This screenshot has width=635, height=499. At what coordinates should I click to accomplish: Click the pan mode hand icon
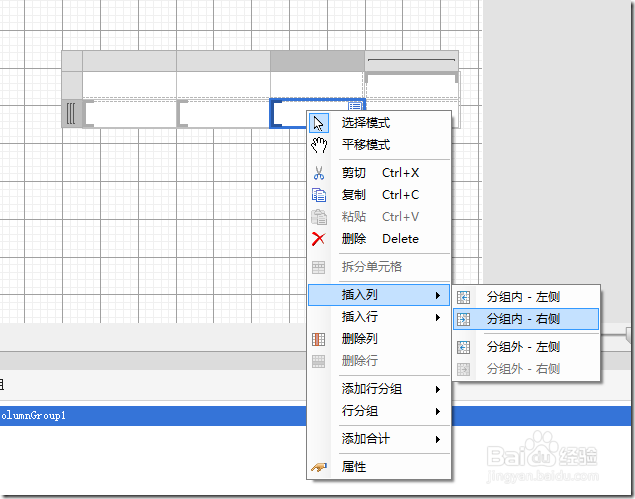319,145
